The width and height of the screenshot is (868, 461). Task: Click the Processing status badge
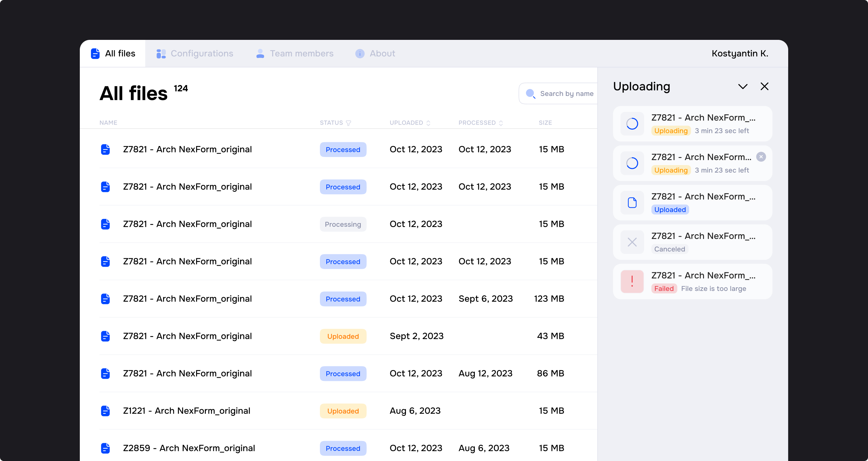tap(343, 224)
